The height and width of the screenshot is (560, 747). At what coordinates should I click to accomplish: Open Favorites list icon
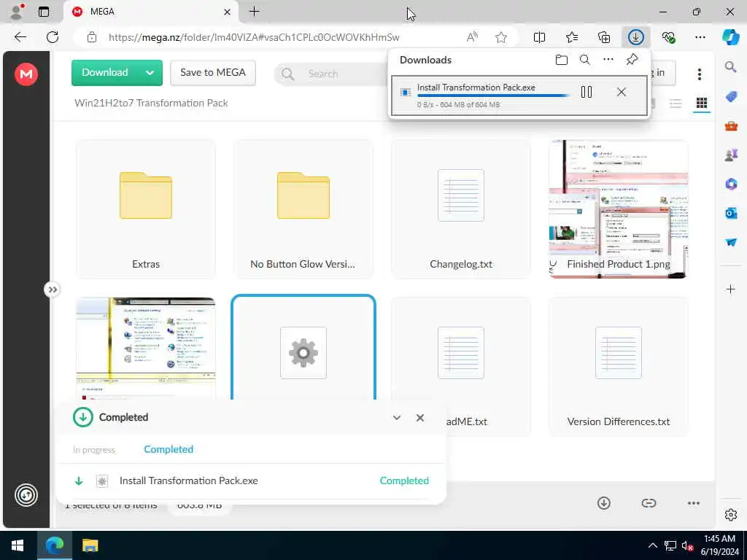(572, 37)
